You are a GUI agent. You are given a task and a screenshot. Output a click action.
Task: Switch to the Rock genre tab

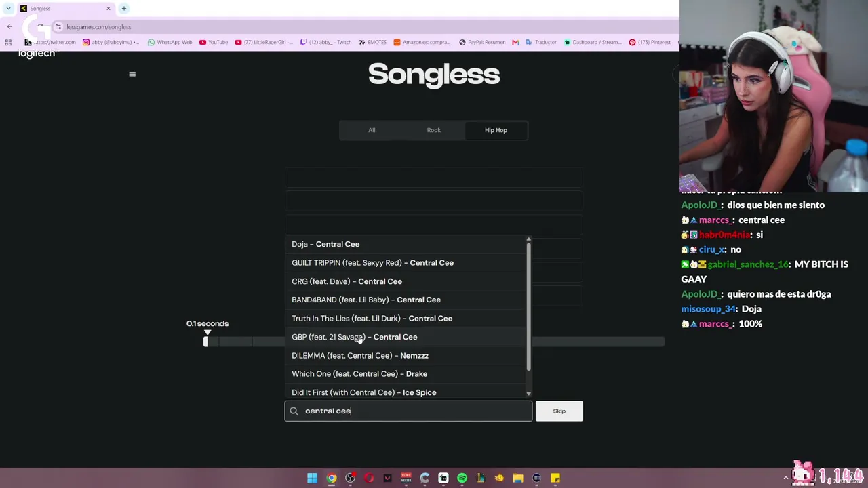coord(434,130)
